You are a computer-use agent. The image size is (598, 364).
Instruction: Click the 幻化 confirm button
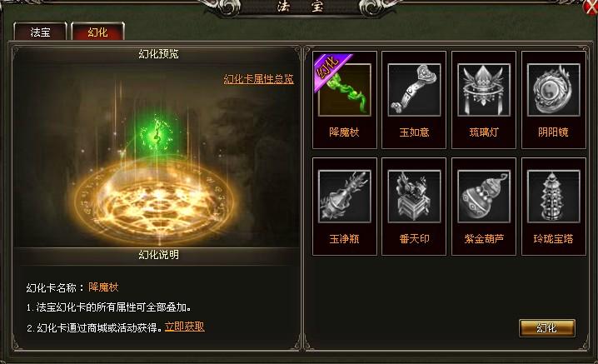(x=547, y=328)
